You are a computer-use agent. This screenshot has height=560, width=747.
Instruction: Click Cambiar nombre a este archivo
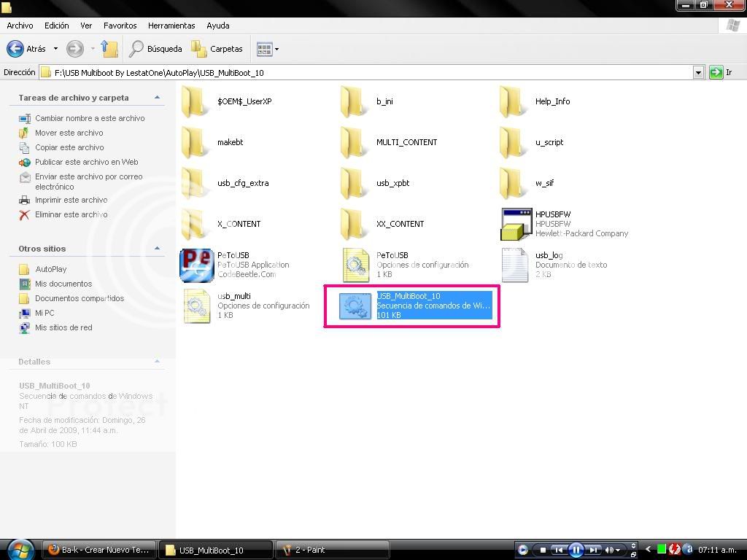coord(90,118)
